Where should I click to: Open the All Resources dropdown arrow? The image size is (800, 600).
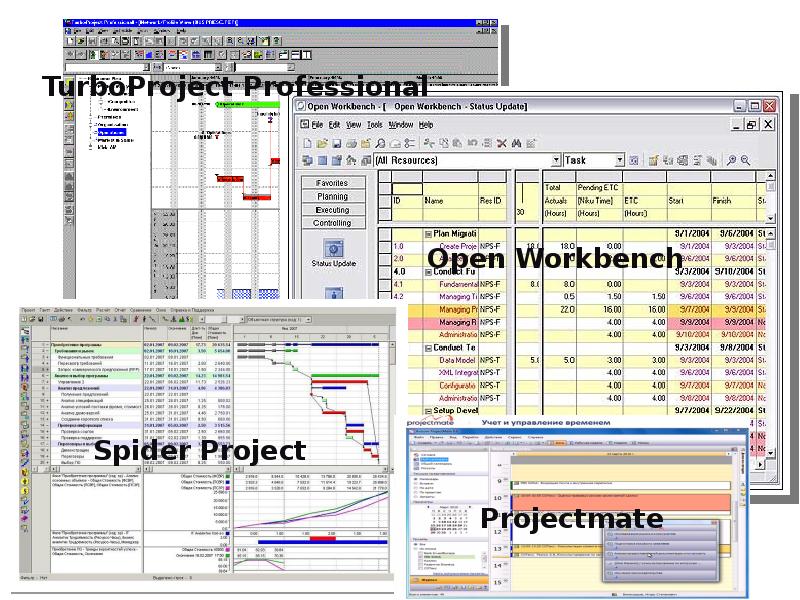pos(556,160)
